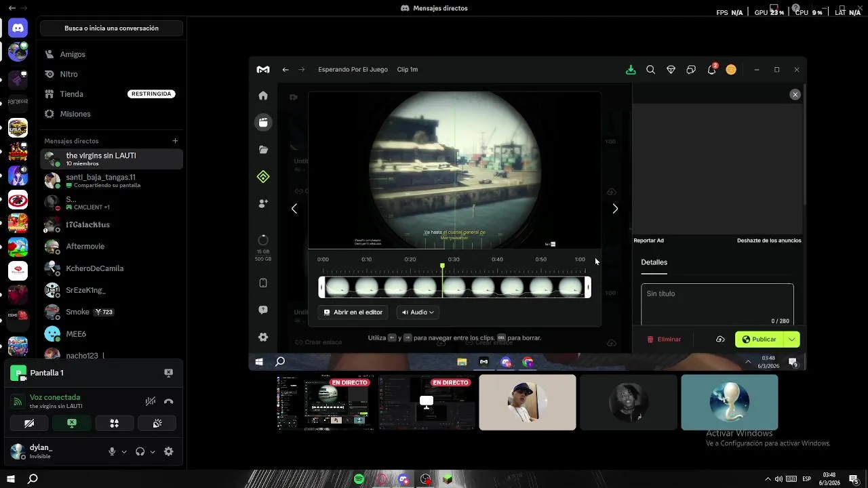Screen dimensions: 868x488
Task: Click green diamond icon in Medal sidebar
Action: (263, 177)
